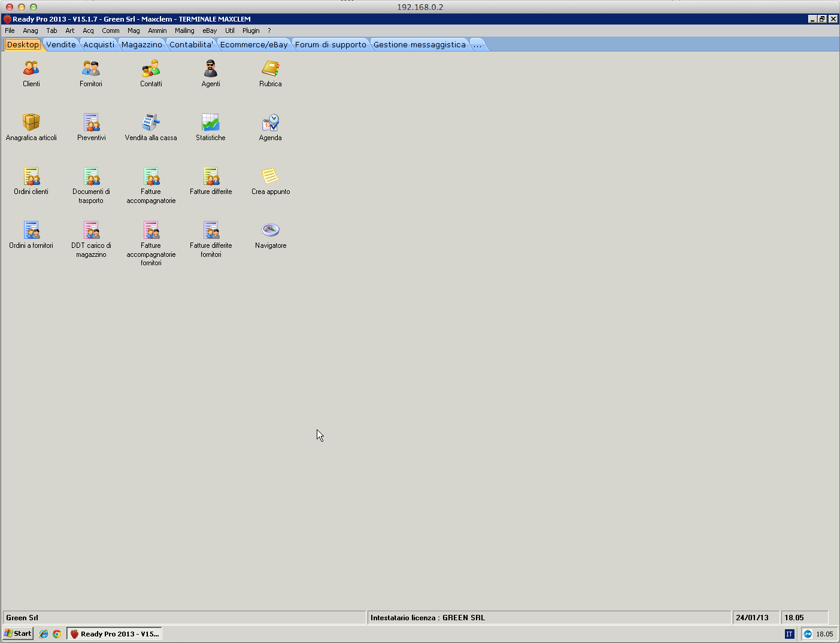Open the Comm menu
This screenshot has height=643, width=840.
click(x=111, y=31)
